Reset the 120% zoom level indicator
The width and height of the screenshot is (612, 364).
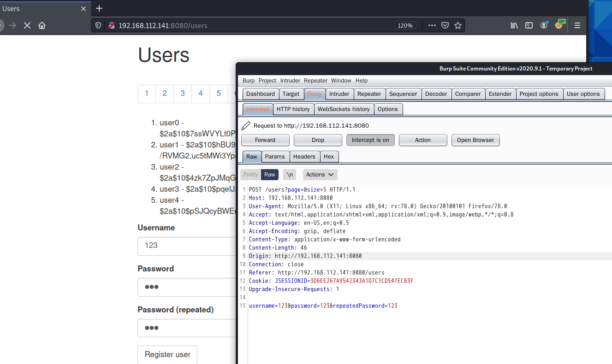click(x=405, y=25)
